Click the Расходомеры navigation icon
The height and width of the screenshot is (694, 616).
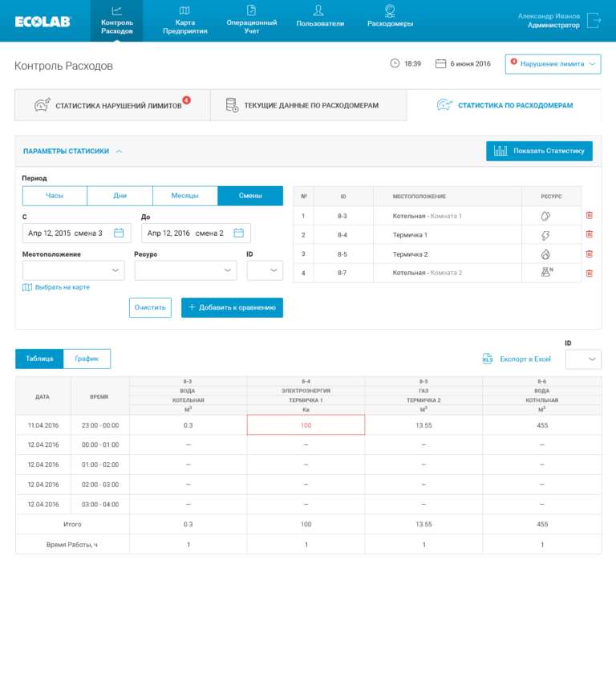click(x=390, y=10)
